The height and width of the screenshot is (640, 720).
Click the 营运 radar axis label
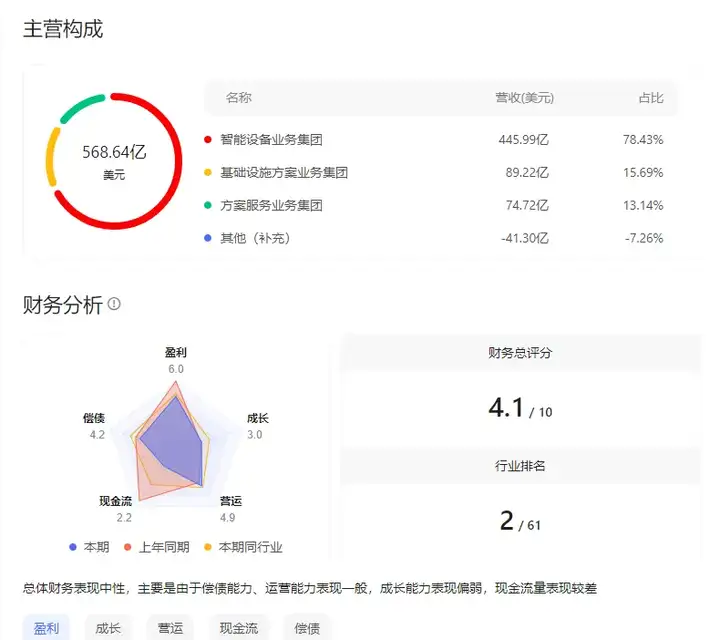(231, 501)
